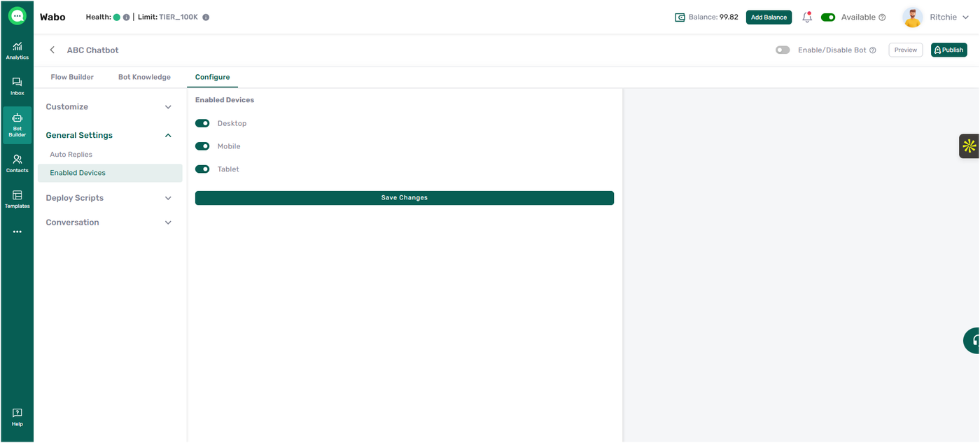Image resolution: width=980 pixels, height=443 pixels.
Task: Go back using the arrow beside ABC Chatbot
Action: (x=52, y=50)
